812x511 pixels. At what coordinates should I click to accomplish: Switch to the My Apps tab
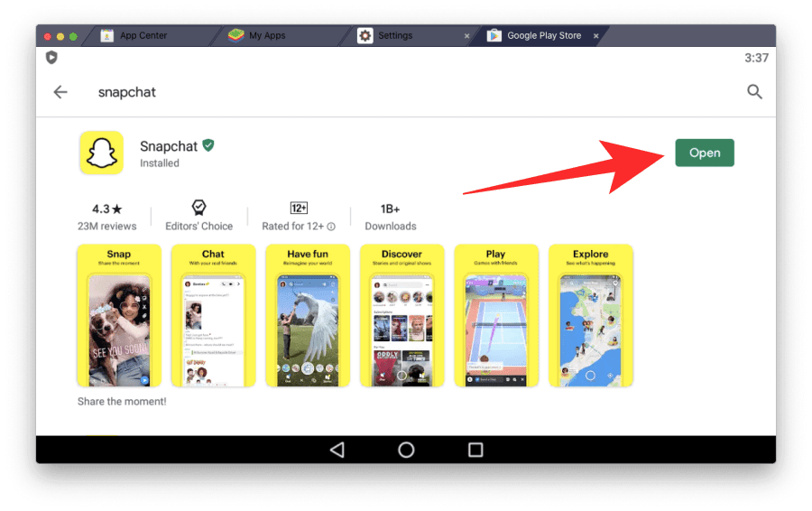(x=280, y=36)
